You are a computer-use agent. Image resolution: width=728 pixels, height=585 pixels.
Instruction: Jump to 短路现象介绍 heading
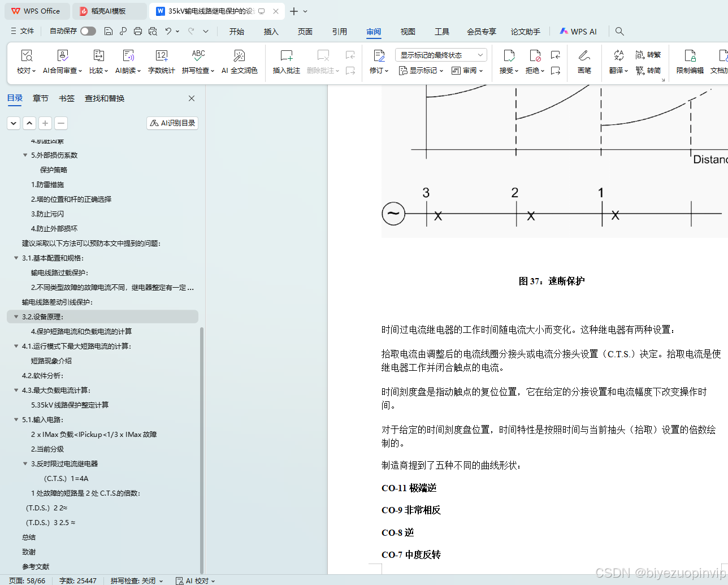click(x=51, y=361)
